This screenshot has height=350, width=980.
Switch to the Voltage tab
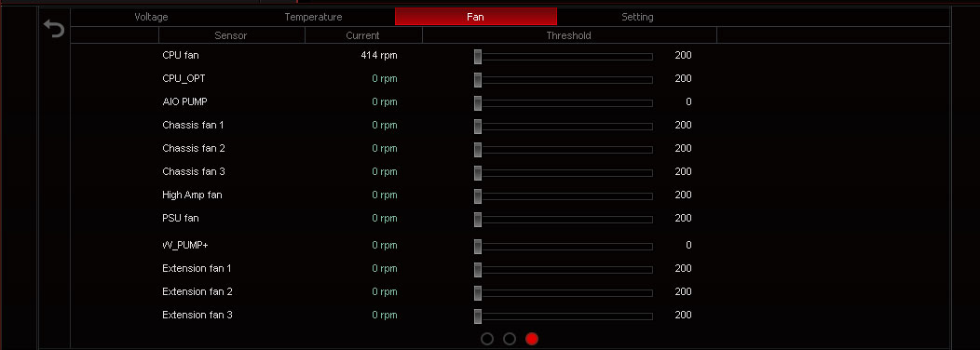[x=151, y=17]
